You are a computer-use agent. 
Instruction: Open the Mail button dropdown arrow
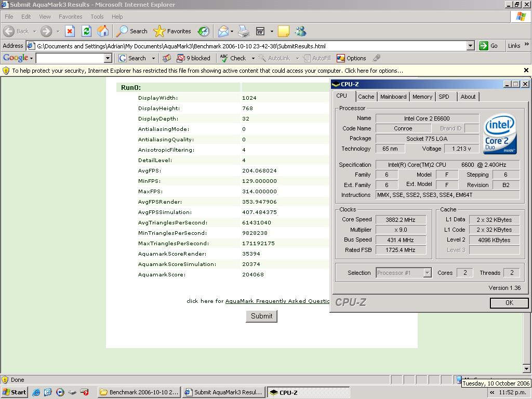point(232,31)
